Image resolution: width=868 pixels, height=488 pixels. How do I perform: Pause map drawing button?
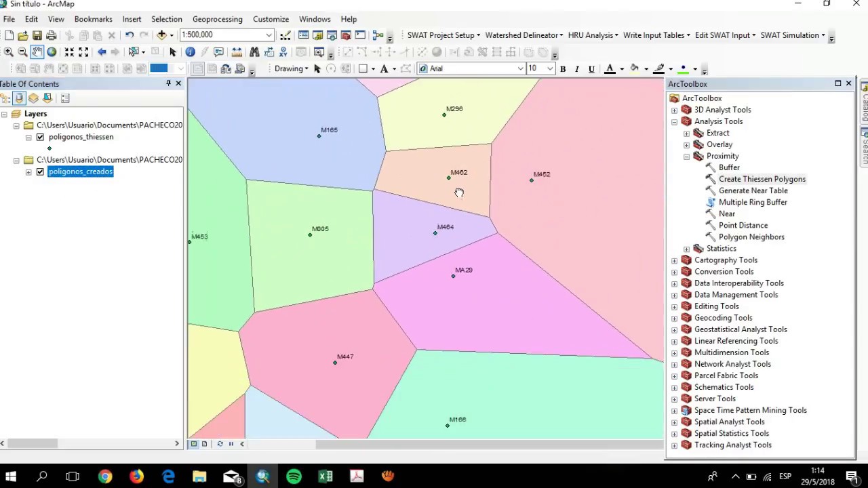[x=231, y=444]
